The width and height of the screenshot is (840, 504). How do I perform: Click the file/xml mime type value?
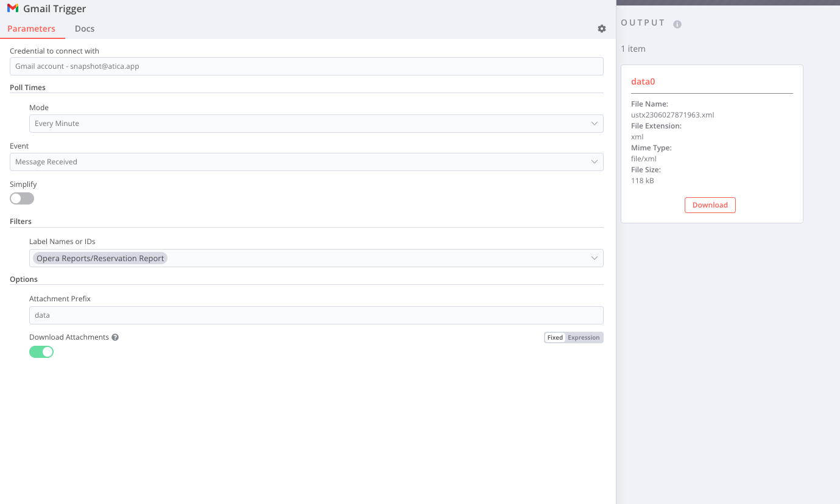(x=644, y=159)
